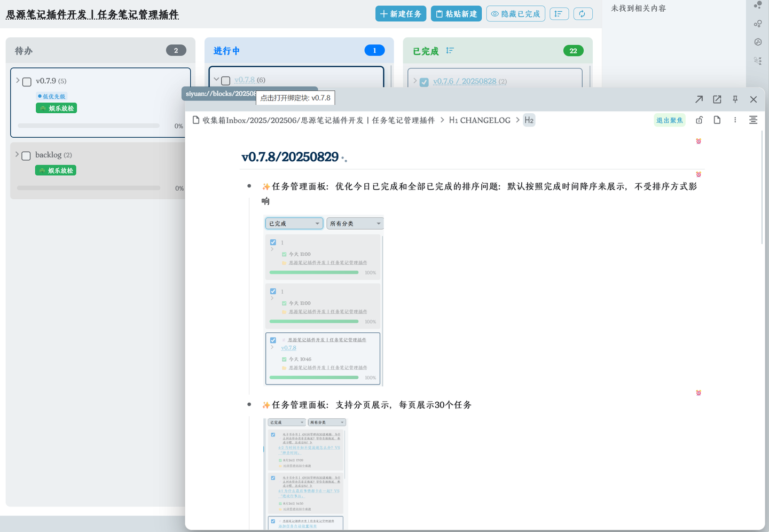The width and height of the screenshot is (769, 532).
Task: Click the 进行中 column count badge 1
Action: [374, 50]
